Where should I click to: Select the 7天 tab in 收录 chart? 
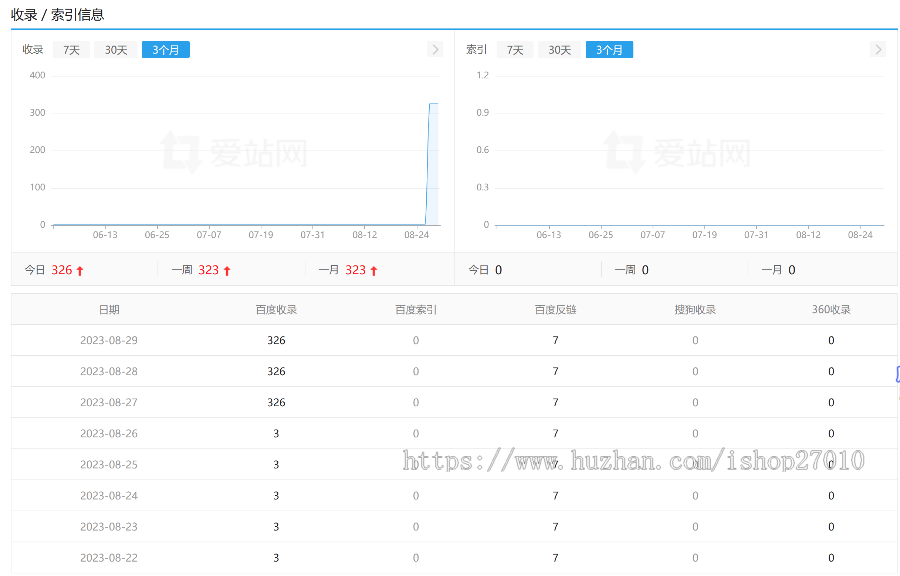coord(71,50)
